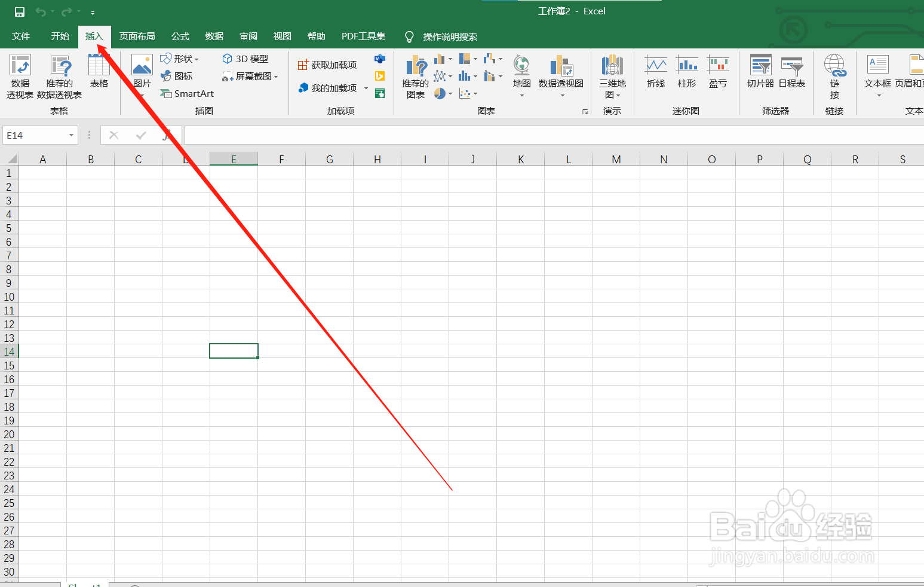Insert a hyperlink using 链接
The height and width of the screenshot is (587, 924).
pyautogui.click(x=834, y=77)
